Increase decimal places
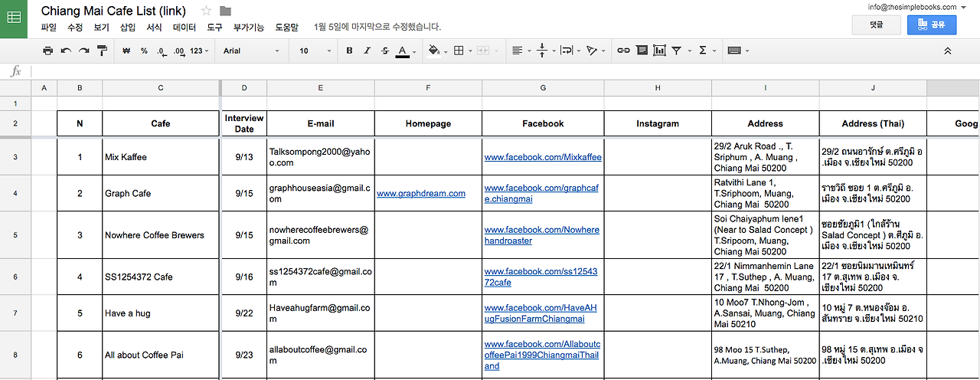This screenshot has height=380, width=980. (x=179, y=51)
